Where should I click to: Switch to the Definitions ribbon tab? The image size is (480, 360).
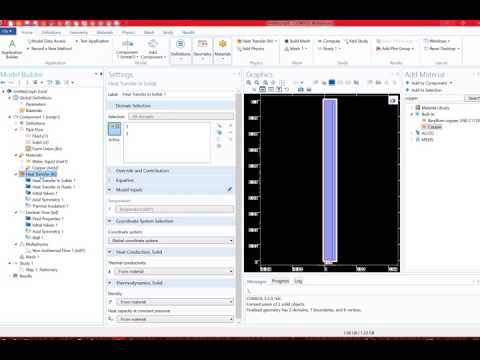51,32
